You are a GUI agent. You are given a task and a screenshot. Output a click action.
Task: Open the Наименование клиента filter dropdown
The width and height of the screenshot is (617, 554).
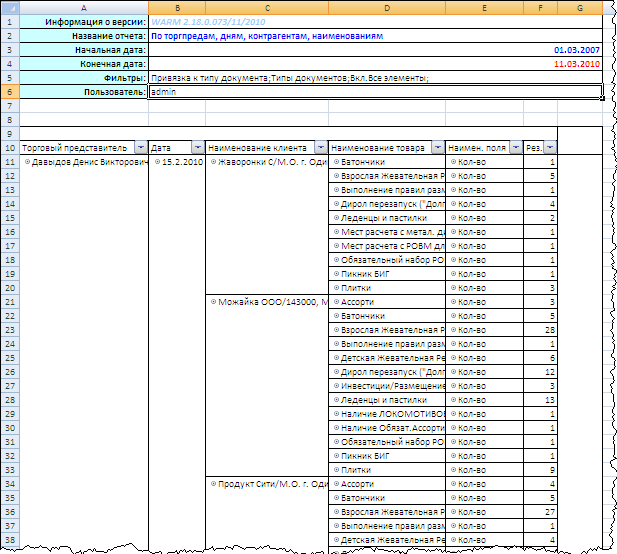319,147
